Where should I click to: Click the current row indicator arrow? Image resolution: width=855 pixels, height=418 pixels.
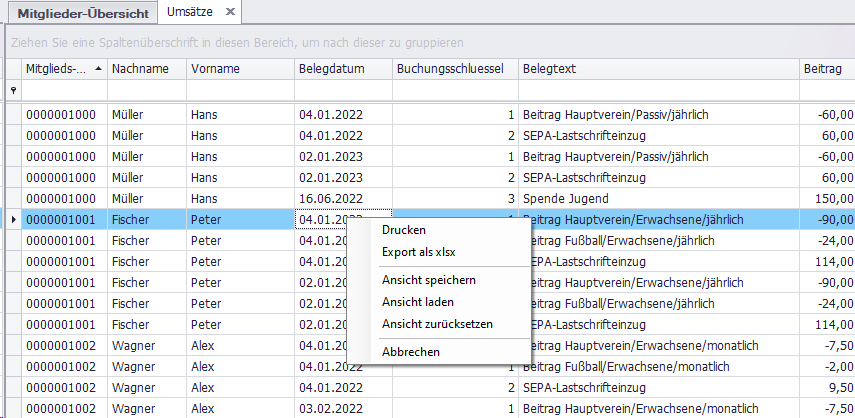(13, 219)
